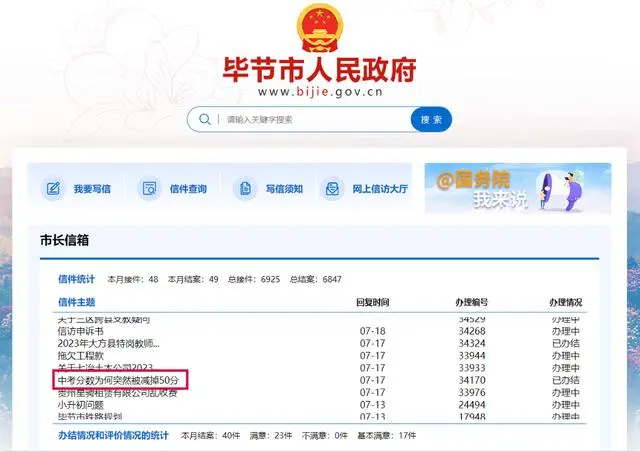640x452 pixels.
Task: Click the national emblem logo
Action: [320, 28]
